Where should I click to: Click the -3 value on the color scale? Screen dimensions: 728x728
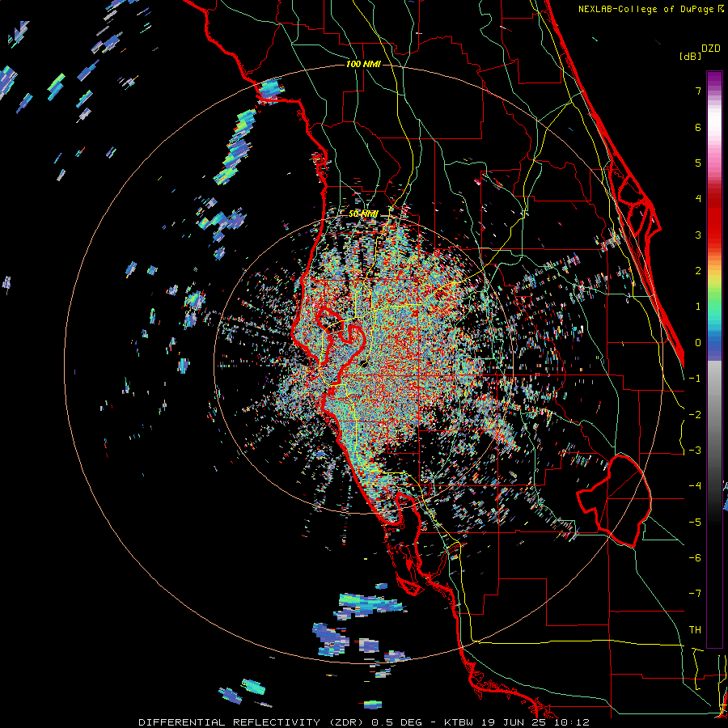click(695, 451)
